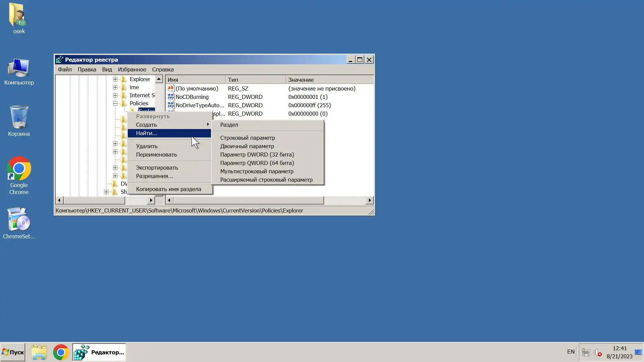The width and height of the screenshot is (644, 362).
Task: Open the osek user folder icon
Action: (18, 15)
